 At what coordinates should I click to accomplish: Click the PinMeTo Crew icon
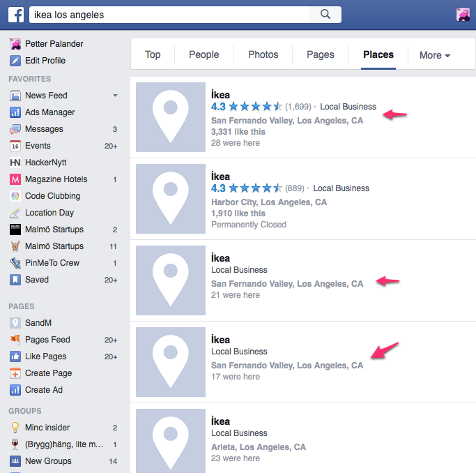[x=15, y=263]
